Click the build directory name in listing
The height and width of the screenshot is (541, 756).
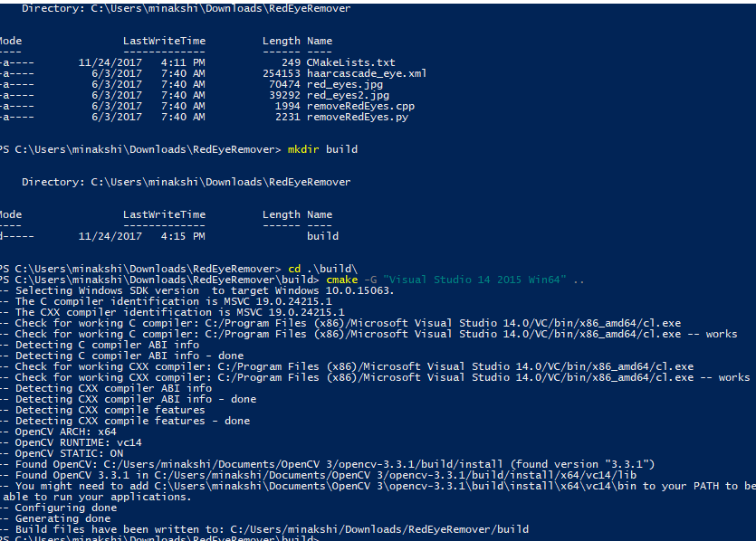[322, 236]
